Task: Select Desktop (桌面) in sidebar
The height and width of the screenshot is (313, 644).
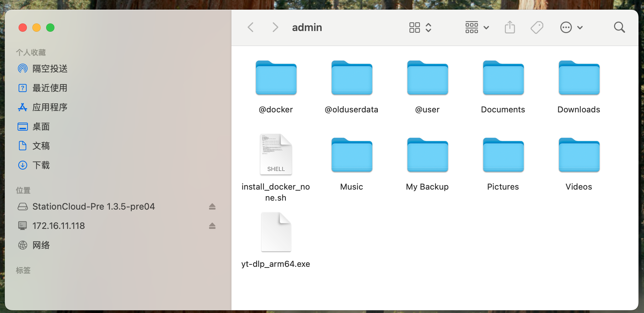Action: [x=41, y=127]
